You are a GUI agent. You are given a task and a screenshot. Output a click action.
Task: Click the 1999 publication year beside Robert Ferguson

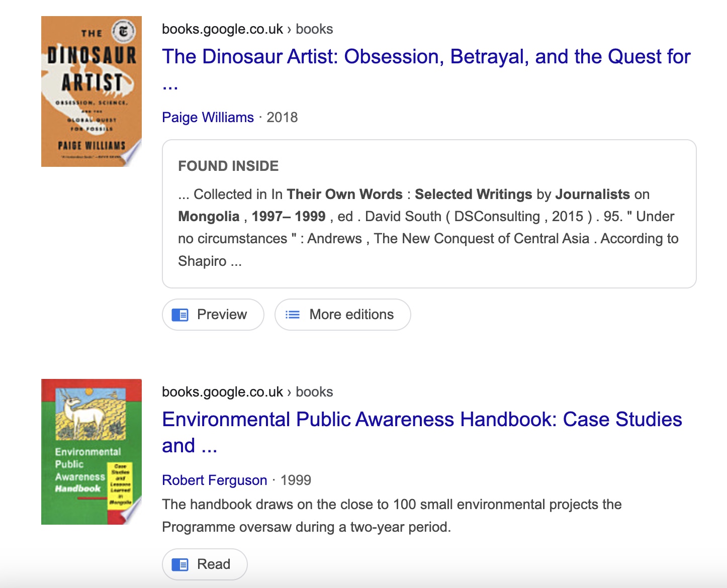click(x=296, y=480)
